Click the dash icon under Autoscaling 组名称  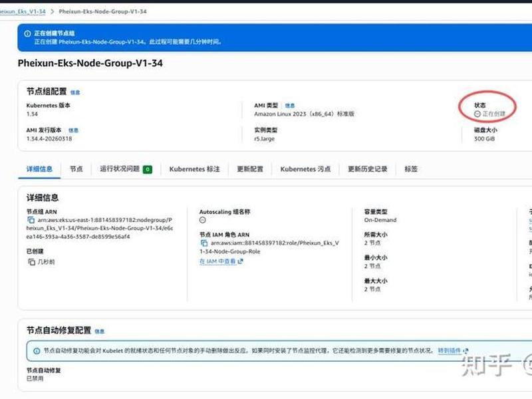pos(203,220)
